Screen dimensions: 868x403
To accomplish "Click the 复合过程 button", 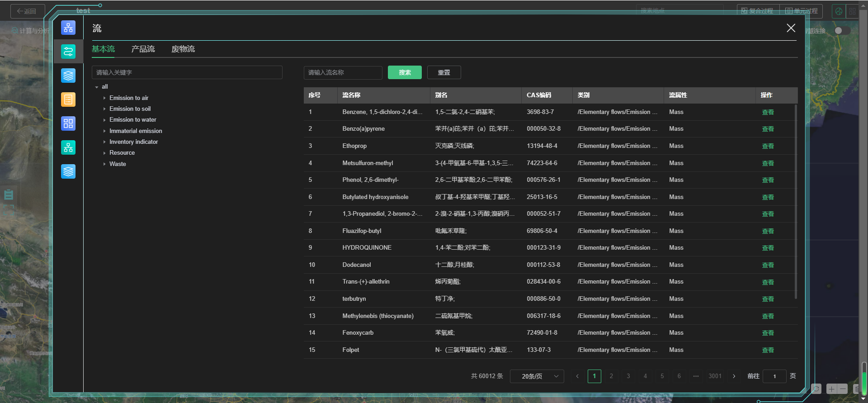I will [758, 11].
